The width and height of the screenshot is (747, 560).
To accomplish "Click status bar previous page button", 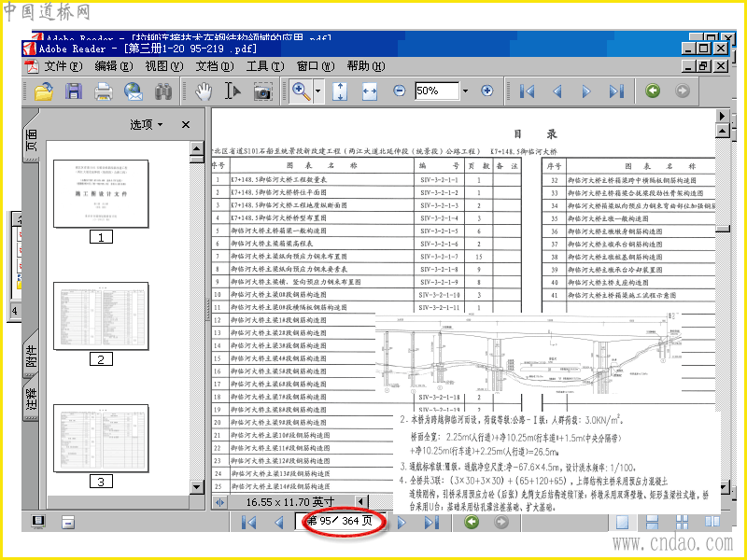I will point(278,523).
